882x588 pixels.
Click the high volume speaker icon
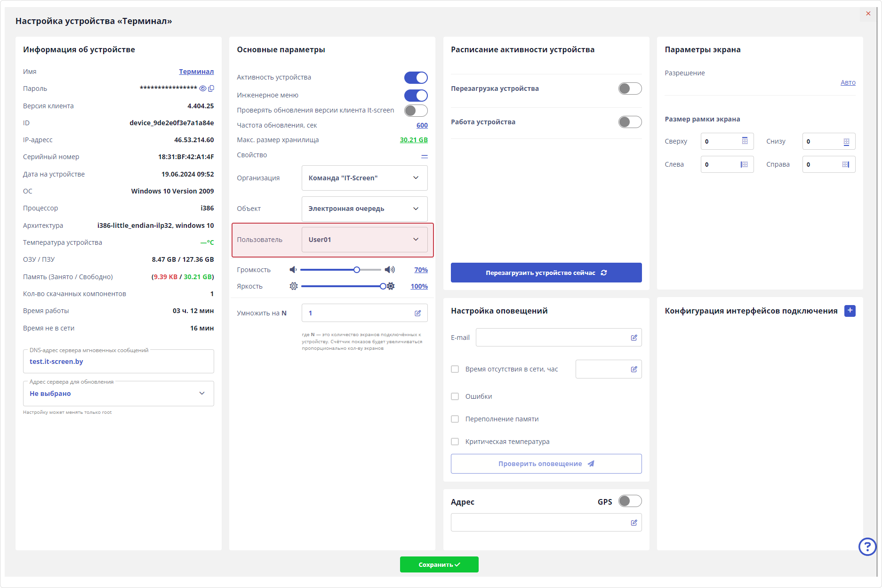coord(390,270)
